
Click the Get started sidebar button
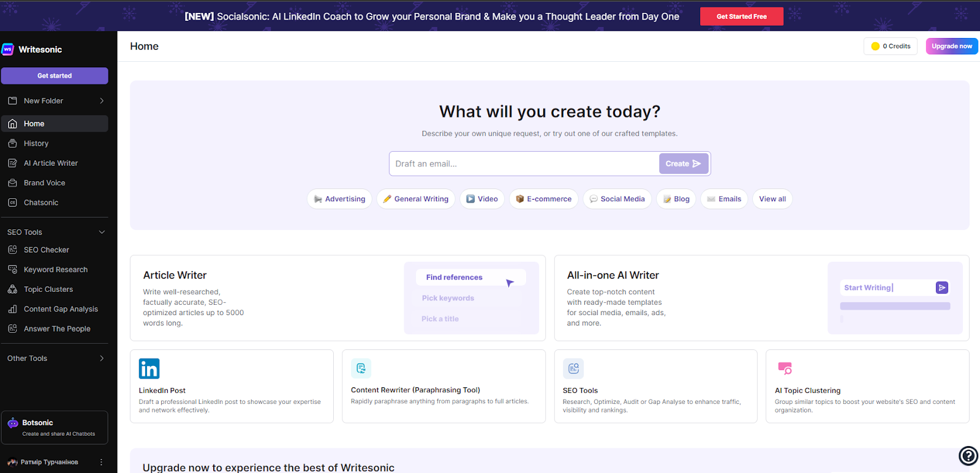[x=55, y=76]
